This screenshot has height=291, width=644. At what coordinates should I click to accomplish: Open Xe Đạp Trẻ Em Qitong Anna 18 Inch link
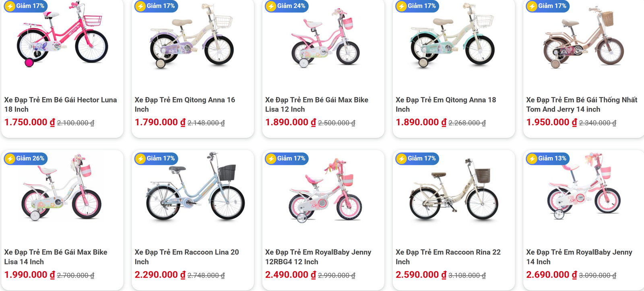tap(446, 104)
